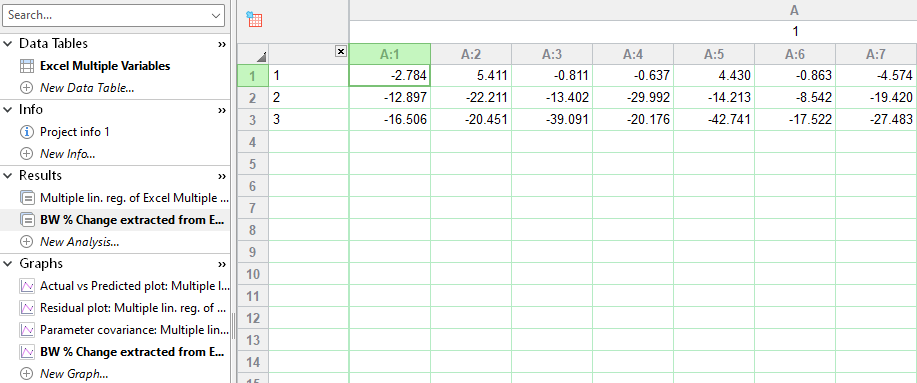Create New Info sheet
The image size is (917, 383).
pos(68,154)
